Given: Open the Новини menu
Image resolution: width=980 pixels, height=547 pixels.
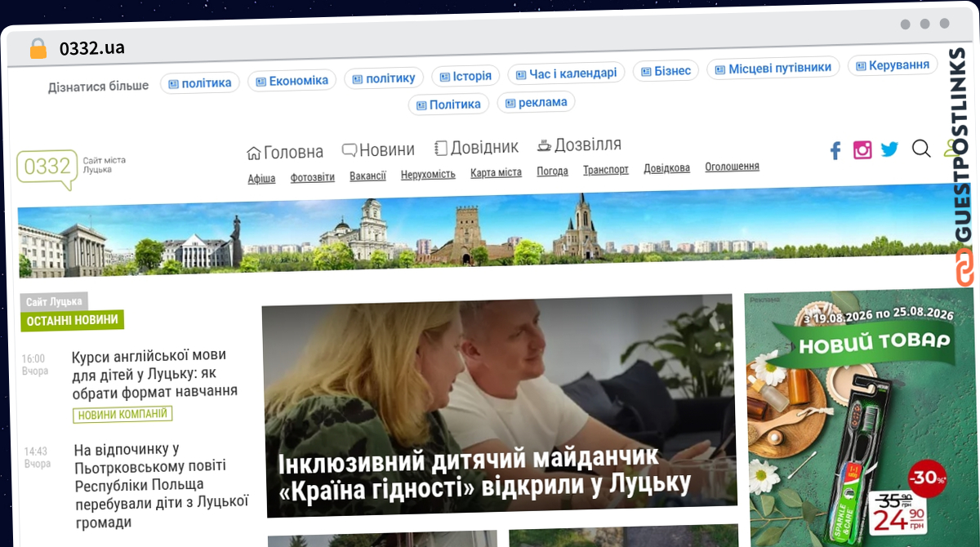Looking at the screenshot, I should click(378, 150).
